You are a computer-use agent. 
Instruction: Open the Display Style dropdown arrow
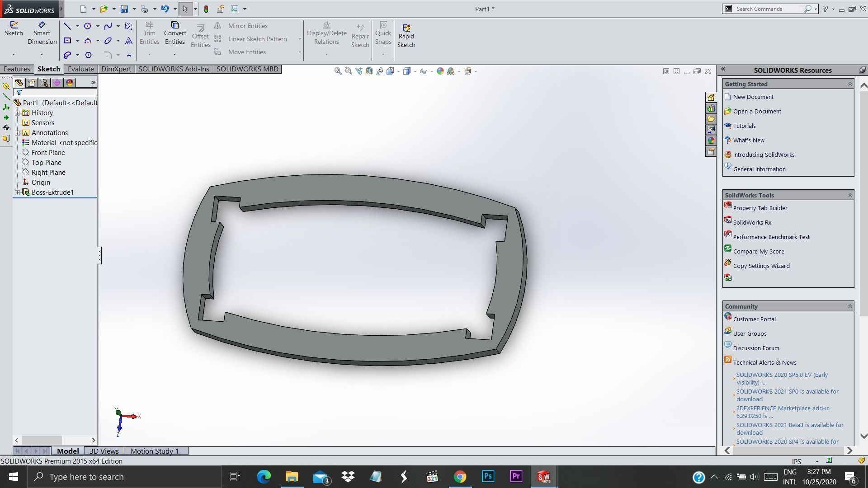[x=415, y=71]
